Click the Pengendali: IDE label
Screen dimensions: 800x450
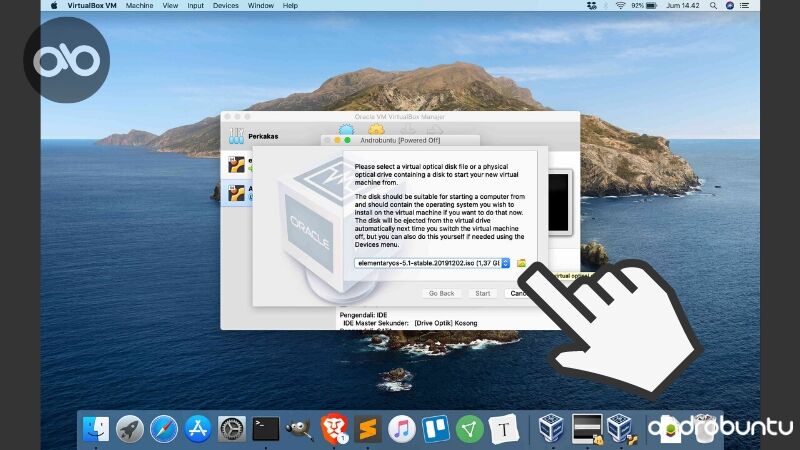coord(363,315)
